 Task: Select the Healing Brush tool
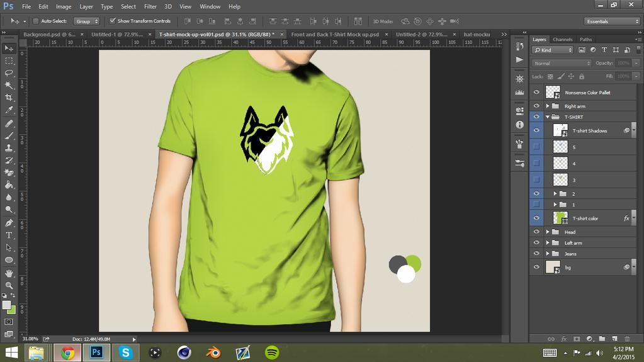point(9,123)
